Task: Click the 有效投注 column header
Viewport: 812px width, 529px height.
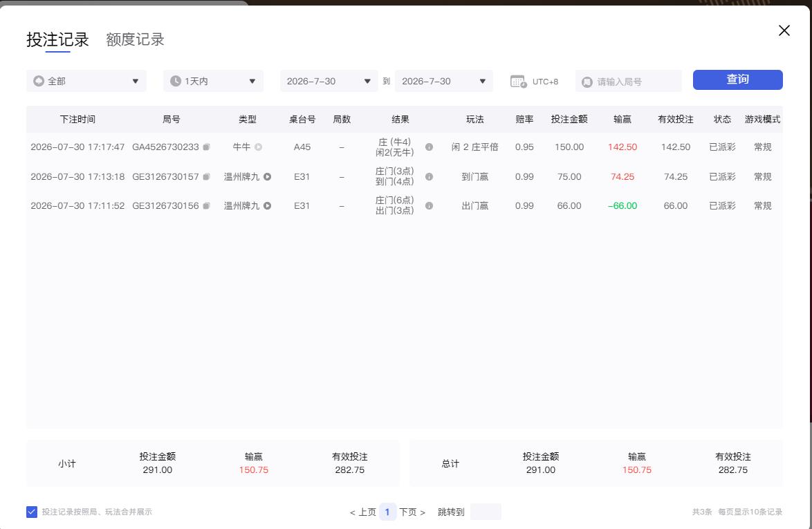Action: click(676, 120)
